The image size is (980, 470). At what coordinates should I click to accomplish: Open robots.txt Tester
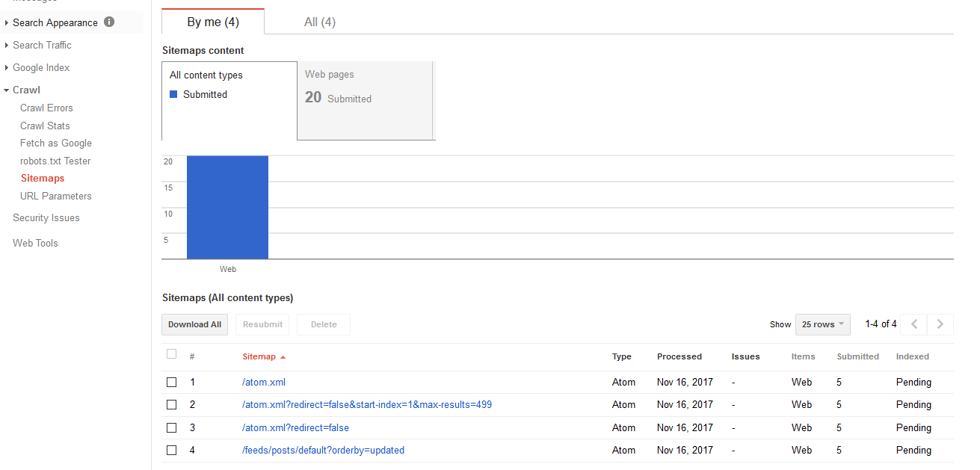[55, 161]
